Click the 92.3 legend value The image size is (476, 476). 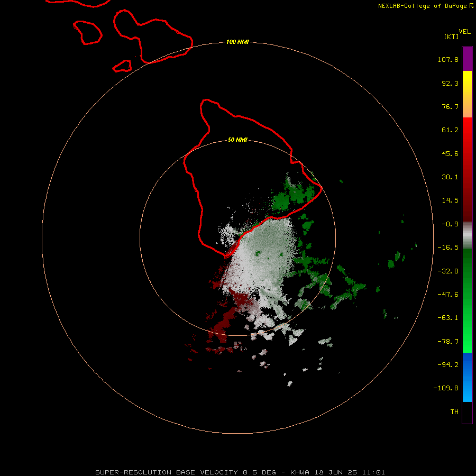pos(450,83)
